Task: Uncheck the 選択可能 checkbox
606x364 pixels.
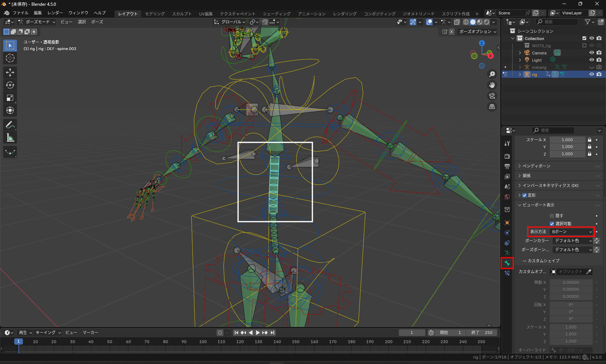Action: click(552, 224)
